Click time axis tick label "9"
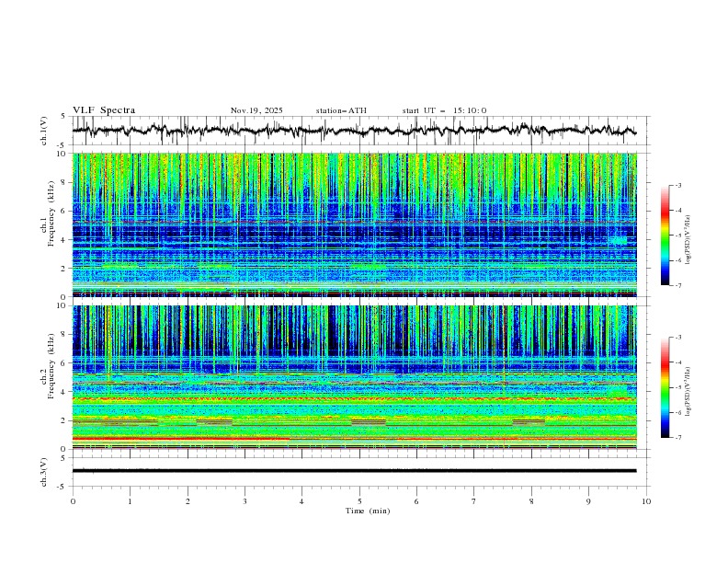This screenshot has height=563, width=728. click(588, 501)
